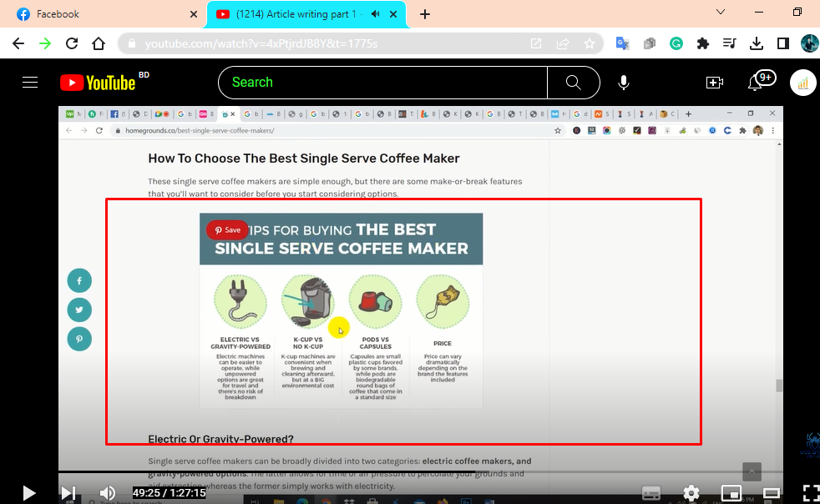Toggle video subtitles
820x504 pixels.
coord(651,493)
